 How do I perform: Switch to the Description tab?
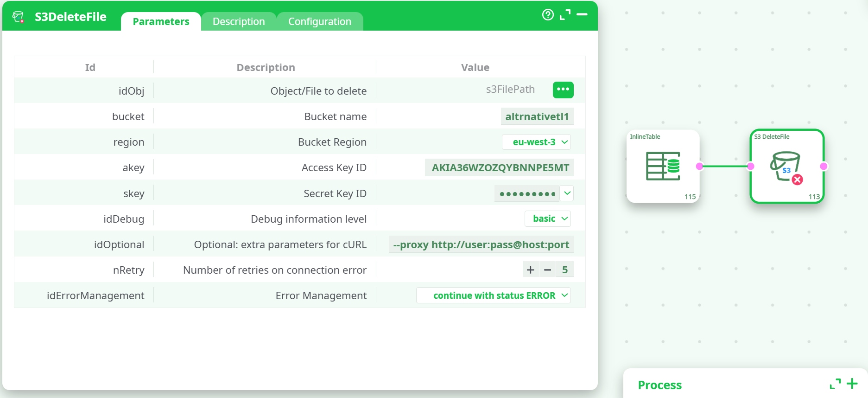(239, 22)
